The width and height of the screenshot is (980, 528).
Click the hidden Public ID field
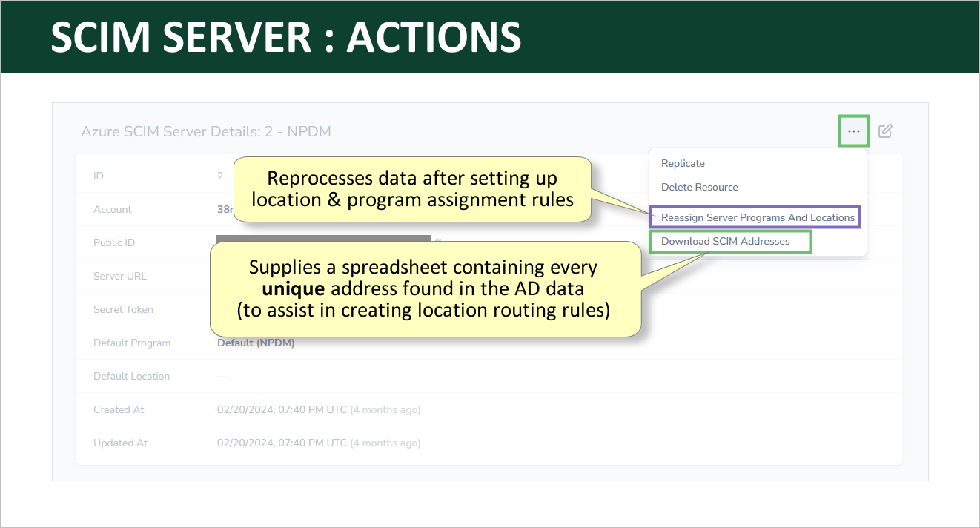323,239
